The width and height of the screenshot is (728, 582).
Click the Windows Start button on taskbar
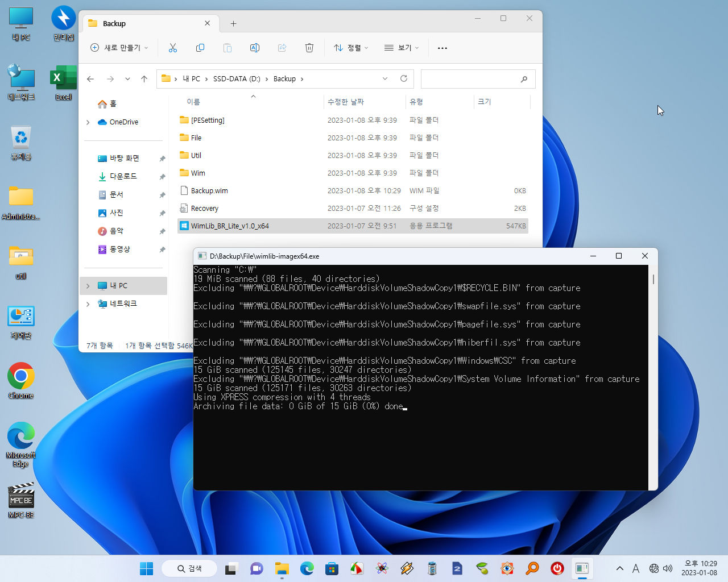point(146,568)
